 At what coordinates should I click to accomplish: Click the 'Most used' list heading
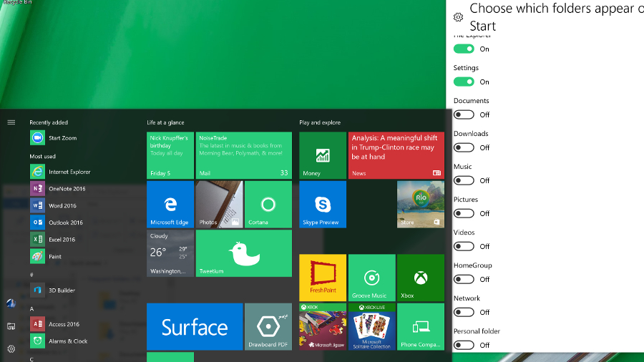point(42,157)
